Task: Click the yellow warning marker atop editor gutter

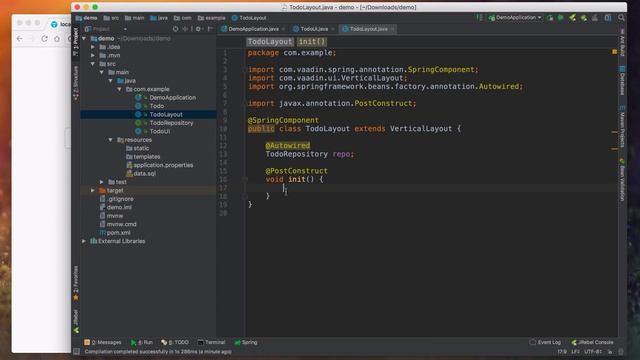Action: (x=614, y=52)
